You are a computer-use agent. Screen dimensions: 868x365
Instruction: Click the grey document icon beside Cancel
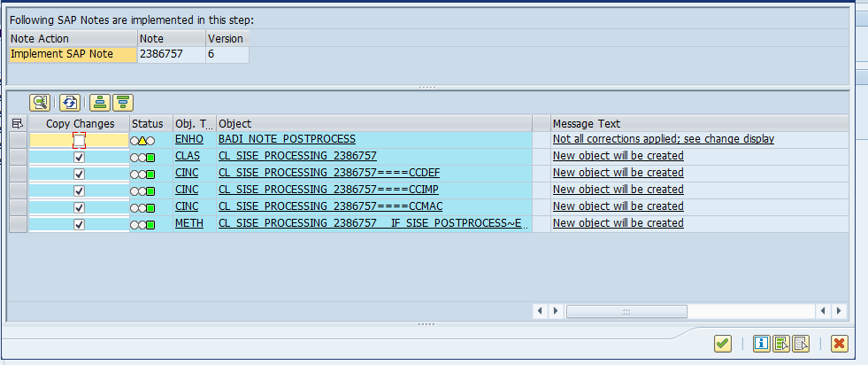coord(801,344)
